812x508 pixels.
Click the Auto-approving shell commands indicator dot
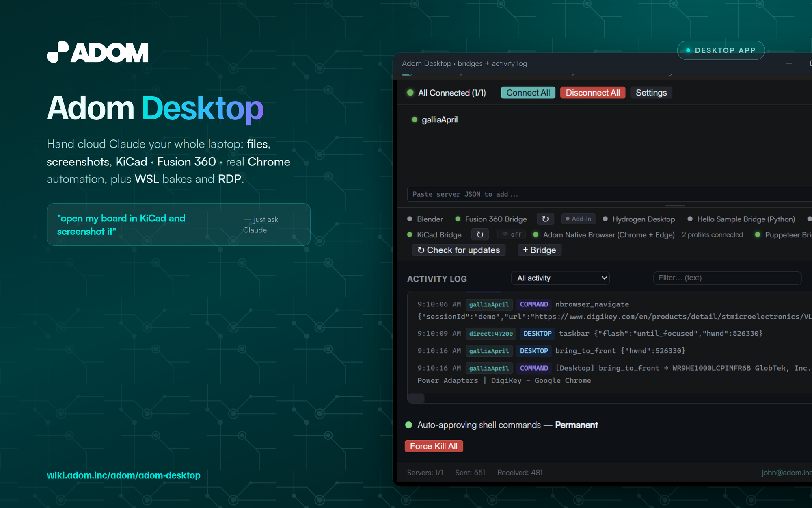(x=409, y=425)
